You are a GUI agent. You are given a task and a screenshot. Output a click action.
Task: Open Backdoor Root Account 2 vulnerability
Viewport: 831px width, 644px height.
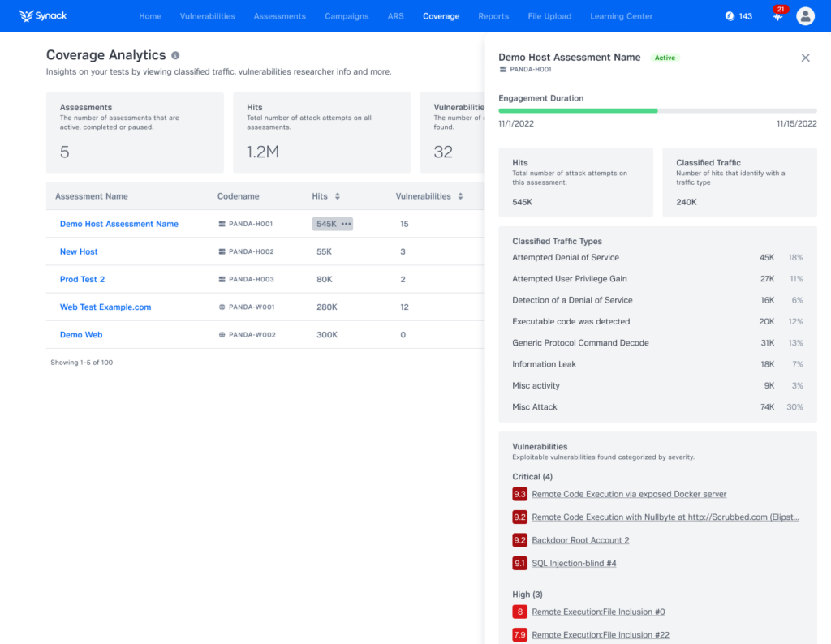[580, 540]
